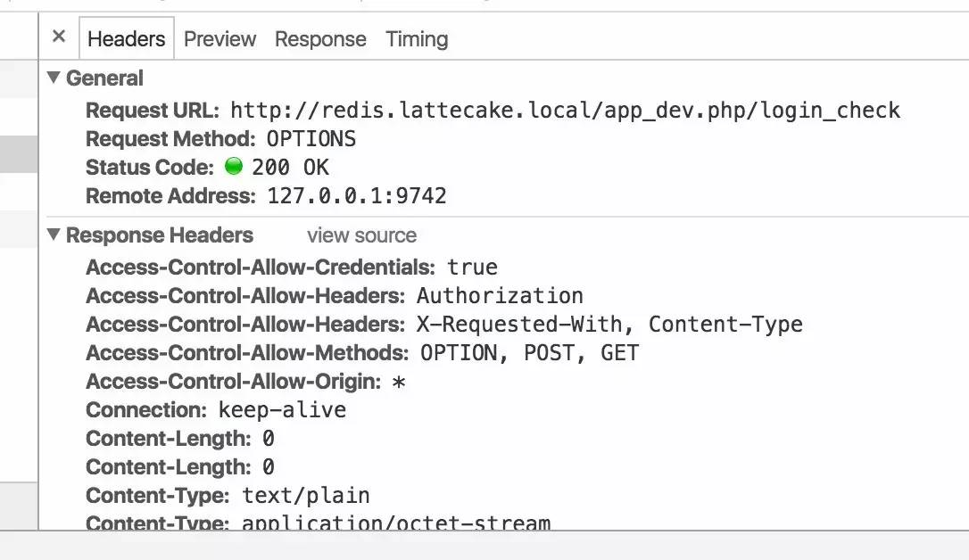Viewport: 969px width, 560px height.
Task: Click the Request Method OPTIONS value
Action: tap(311, 139)
